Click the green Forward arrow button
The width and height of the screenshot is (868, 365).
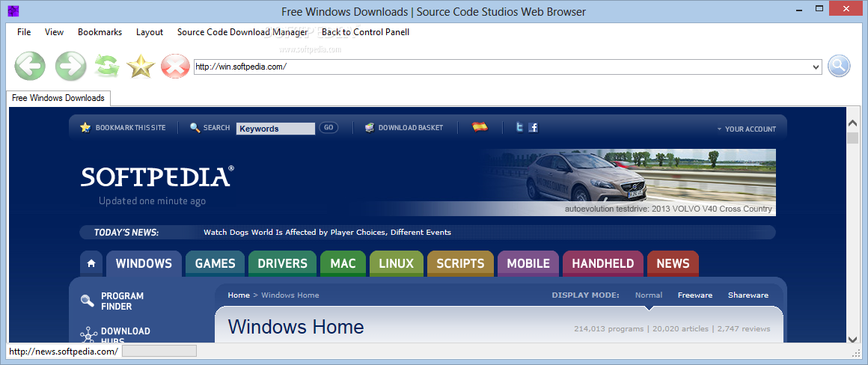click(71, 67)
